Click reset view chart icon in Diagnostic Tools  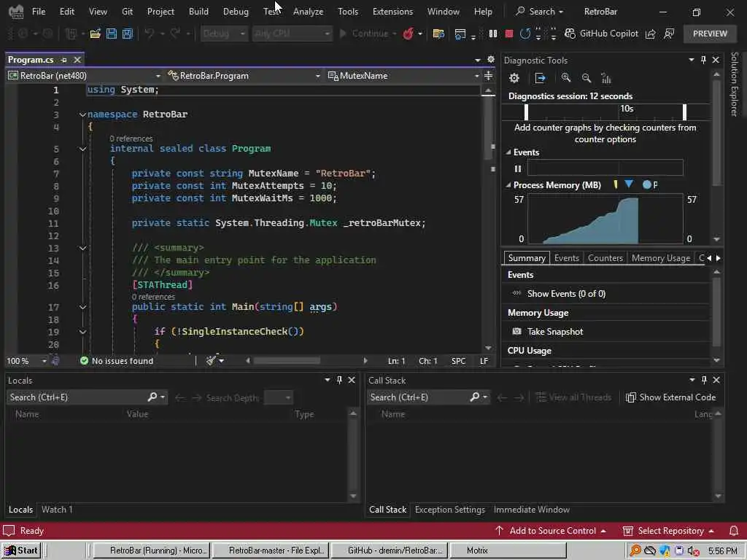606,78
